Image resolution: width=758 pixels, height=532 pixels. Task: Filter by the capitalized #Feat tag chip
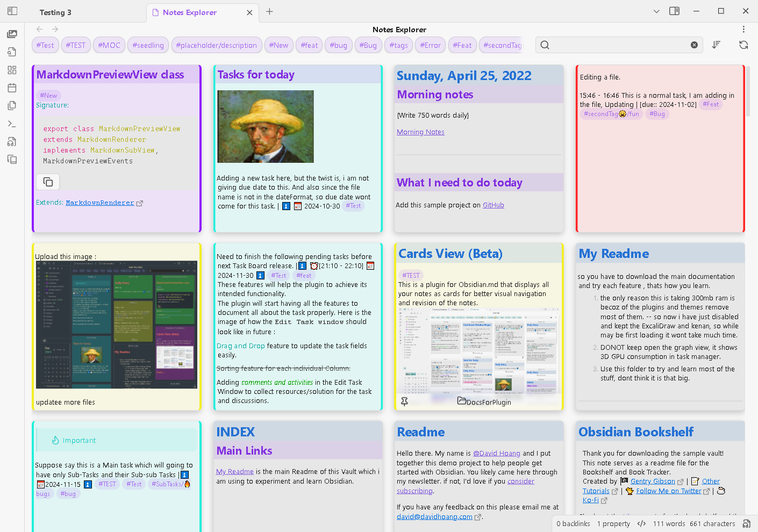462,45
